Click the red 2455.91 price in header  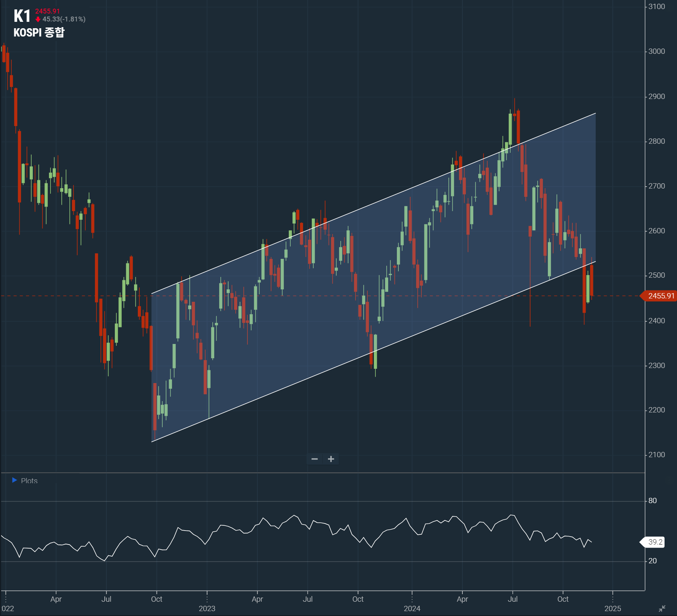47,11
